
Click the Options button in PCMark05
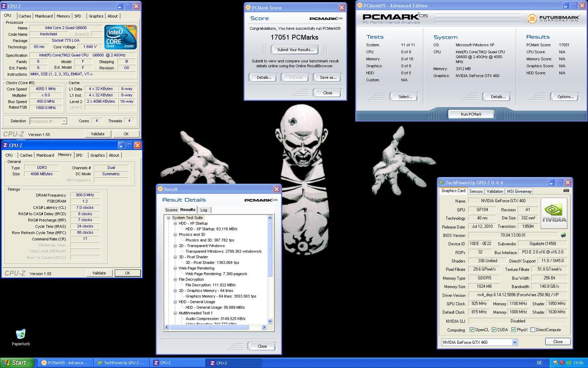coord(565,97)
